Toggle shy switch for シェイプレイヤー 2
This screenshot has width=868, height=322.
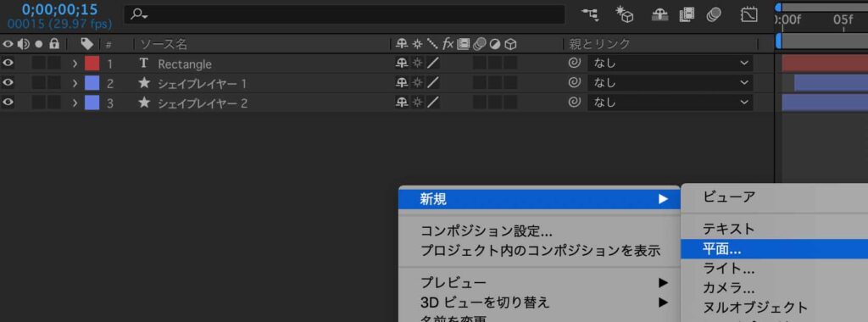(x=401, y=103)
